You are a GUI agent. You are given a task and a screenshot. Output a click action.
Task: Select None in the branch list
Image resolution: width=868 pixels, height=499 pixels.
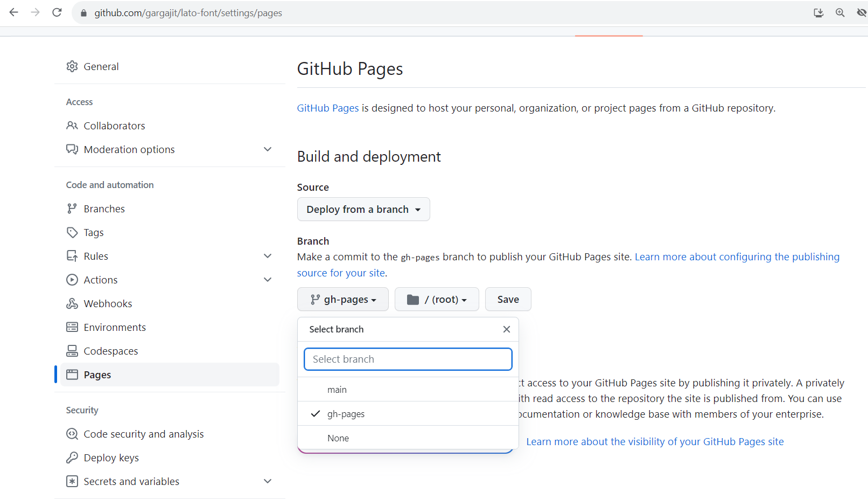point(408,438)
